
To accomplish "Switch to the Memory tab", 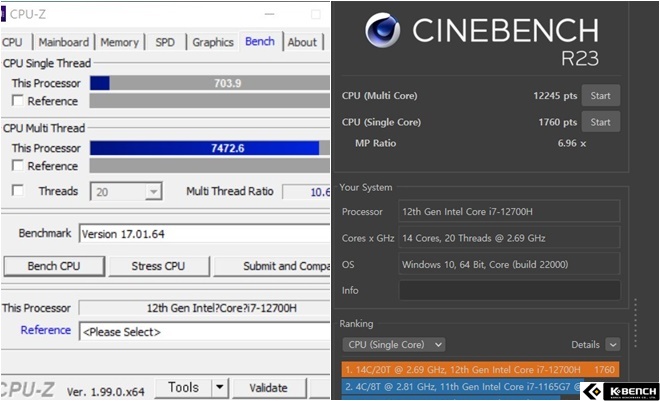I will (120, 42).
